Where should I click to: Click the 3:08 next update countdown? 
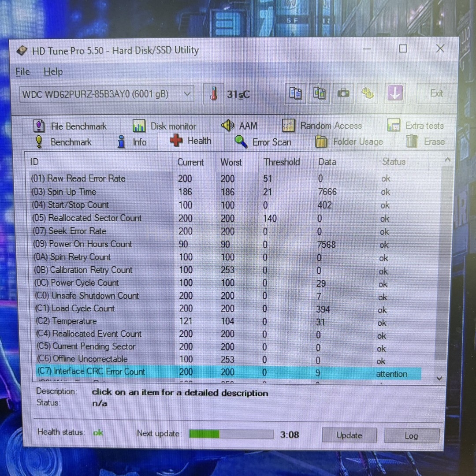pyautogui.click(x=289, y=435)
